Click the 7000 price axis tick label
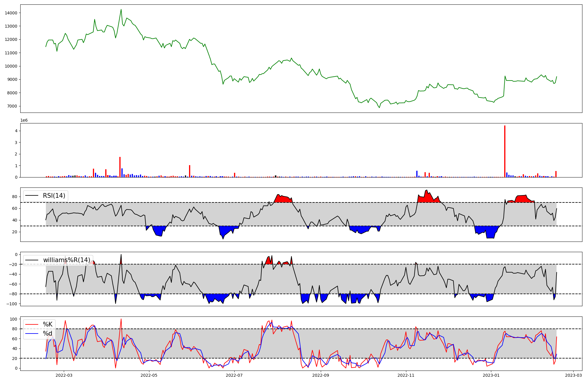Screen dimensions: 588x382 pos(12,106)
